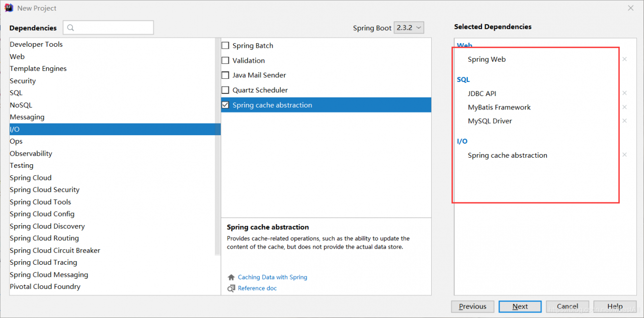Remove Spring cache abstraction from selected dependencies
The image size is (644, 318).
[624, 155]
